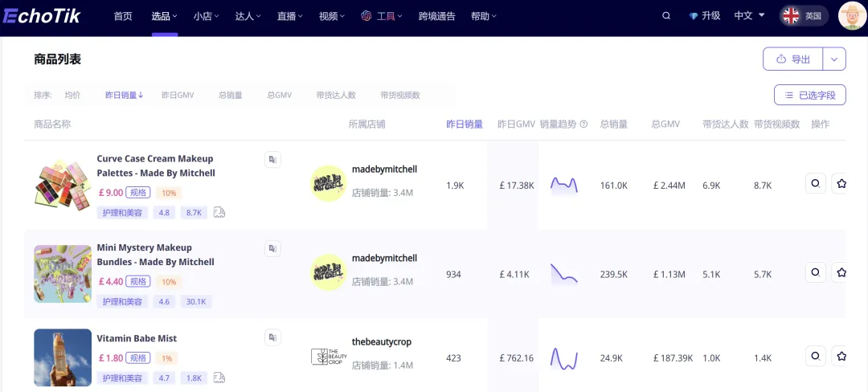
Task: Sort by 昨日GMV in sort bar
Action: 178,95
